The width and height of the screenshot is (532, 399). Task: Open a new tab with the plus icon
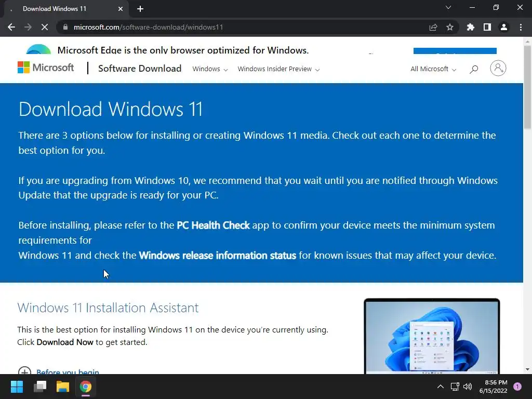tap(140, 9)
